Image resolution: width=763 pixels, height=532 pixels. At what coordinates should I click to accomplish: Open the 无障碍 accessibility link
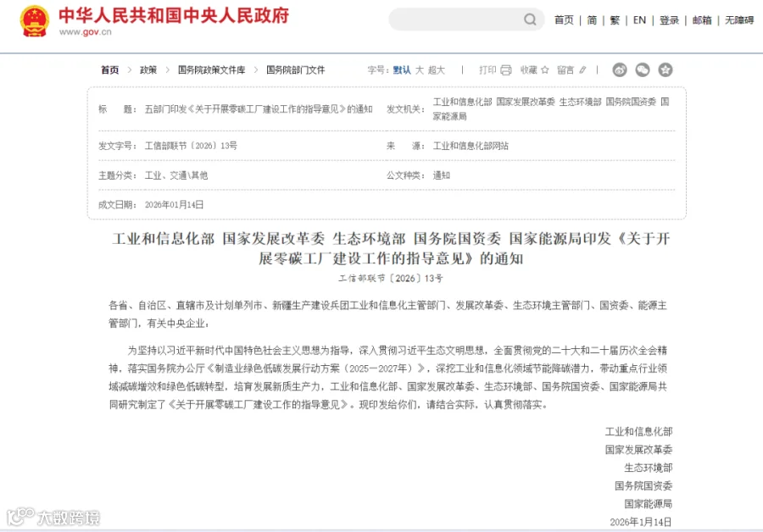pyautogui.click(x=739, y=20)
